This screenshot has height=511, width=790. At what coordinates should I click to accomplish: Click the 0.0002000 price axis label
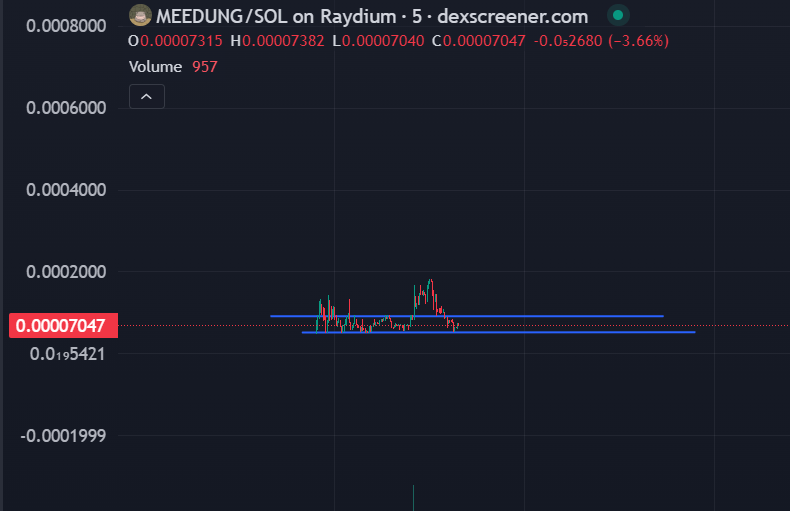(x=66, y=272)
